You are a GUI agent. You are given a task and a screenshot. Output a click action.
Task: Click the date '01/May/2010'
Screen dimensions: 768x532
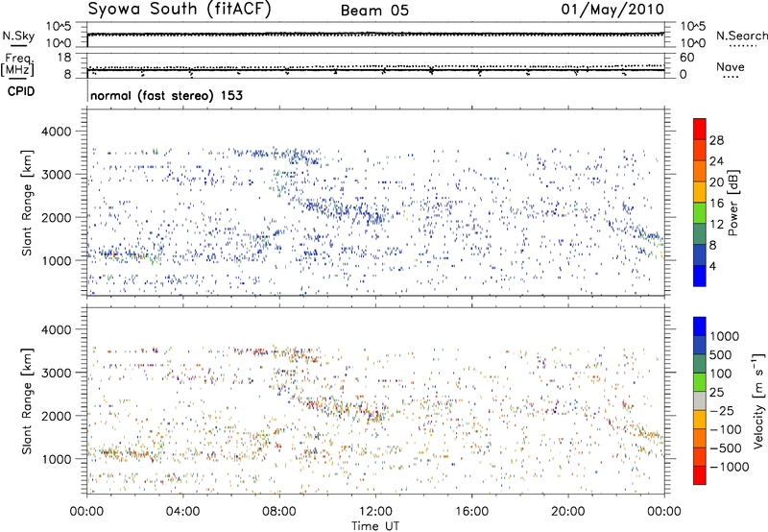click(x=612, y=10)
